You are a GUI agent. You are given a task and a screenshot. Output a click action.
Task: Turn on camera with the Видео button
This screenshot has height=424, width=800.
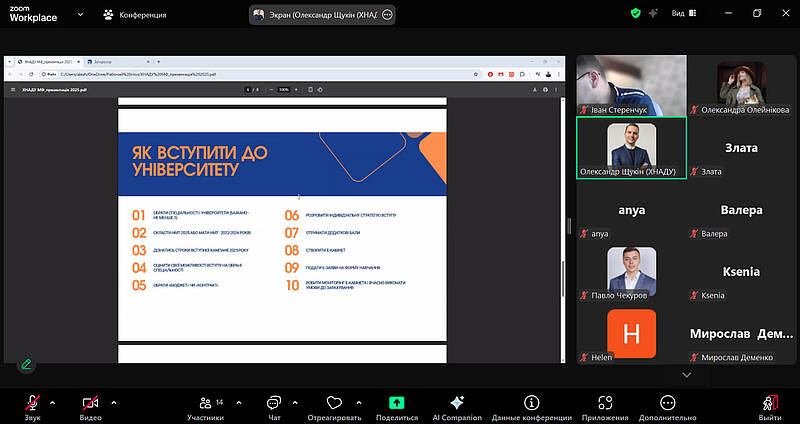point(91,403)
